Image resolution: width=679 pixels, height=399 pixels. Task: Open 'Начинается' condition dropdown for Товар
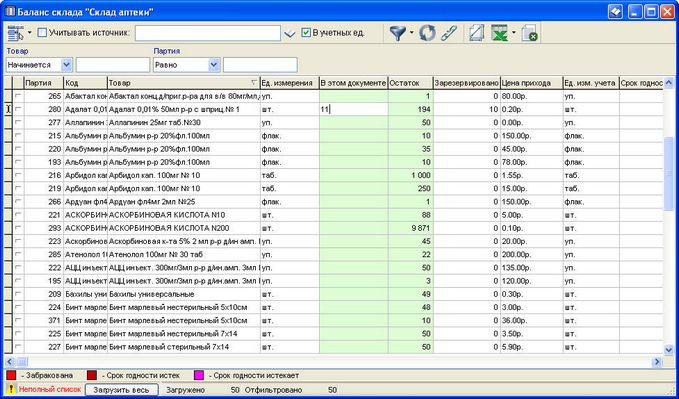tap(66, 65)
